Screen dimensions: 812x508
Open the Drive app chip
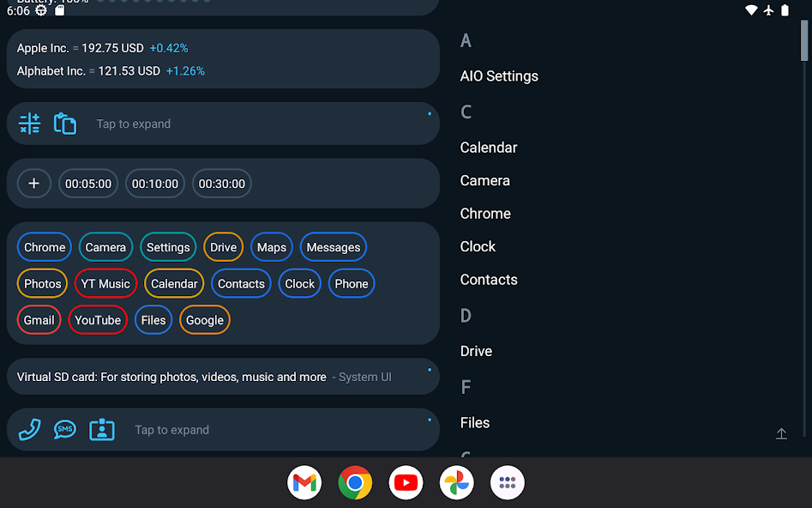[x=223, y=247]
